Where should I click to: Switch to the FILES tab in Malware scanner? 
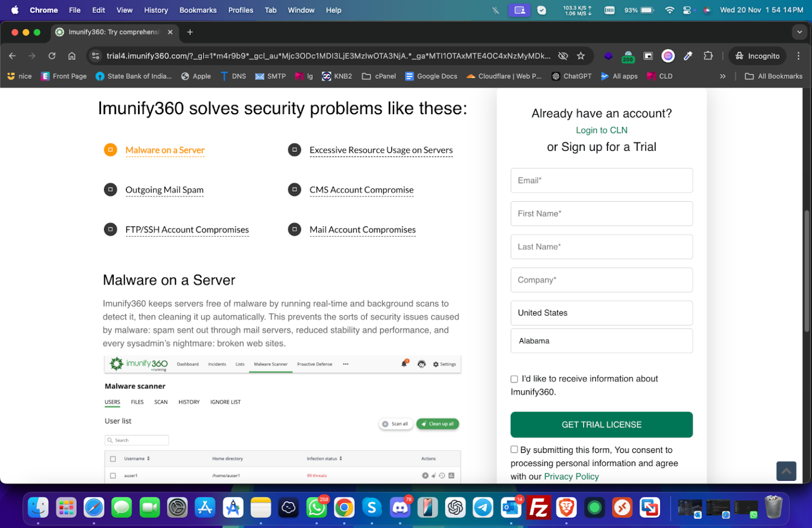tap(137, 402)
